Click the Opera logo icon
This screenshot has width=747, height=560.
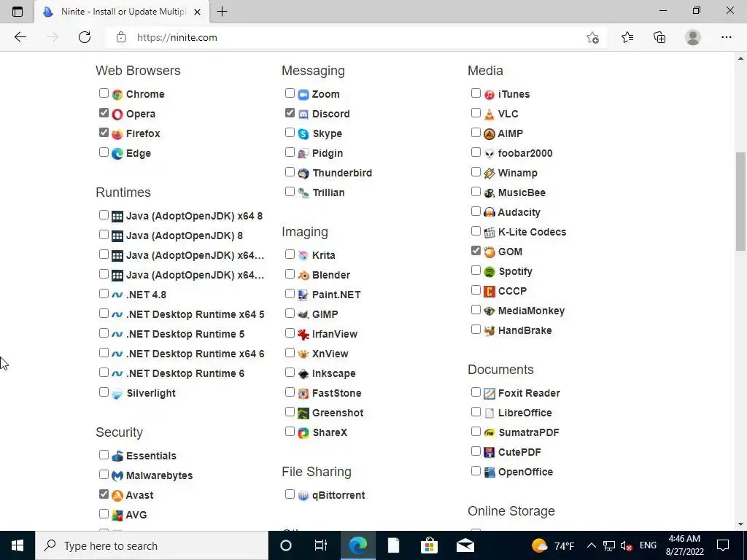[x=117, y=114]
